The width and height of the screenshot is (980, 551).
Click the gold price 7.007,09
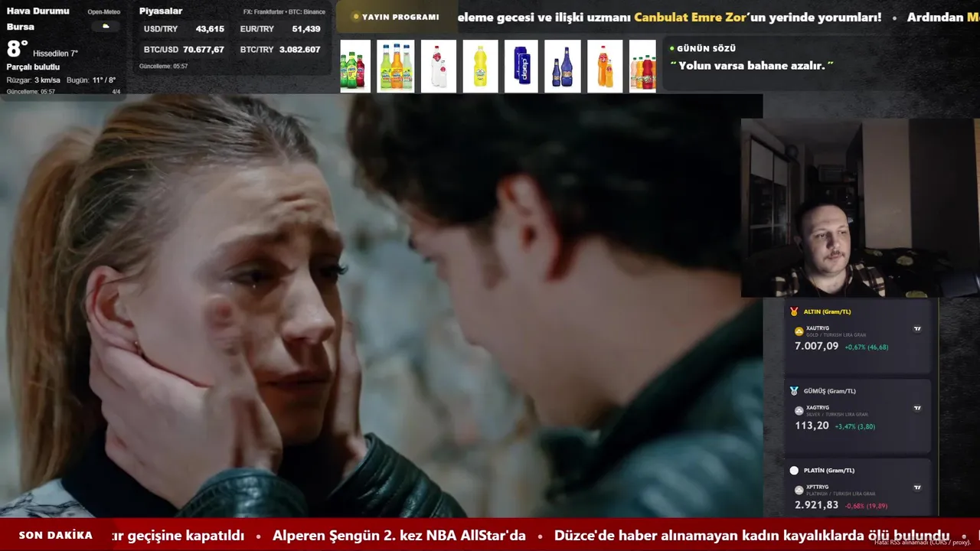[x=816, y=347]
